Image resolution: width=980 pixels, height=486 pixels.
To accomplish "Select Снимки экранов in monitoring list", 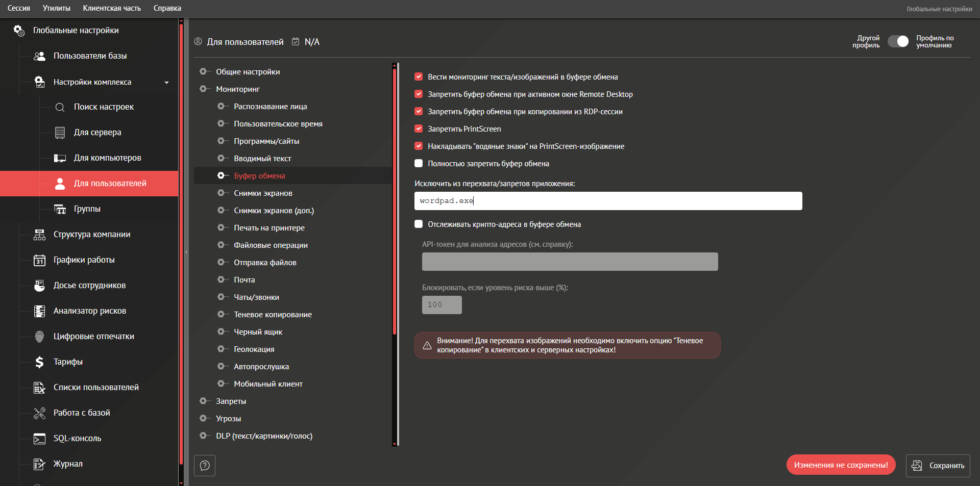I will click(263, 193).
